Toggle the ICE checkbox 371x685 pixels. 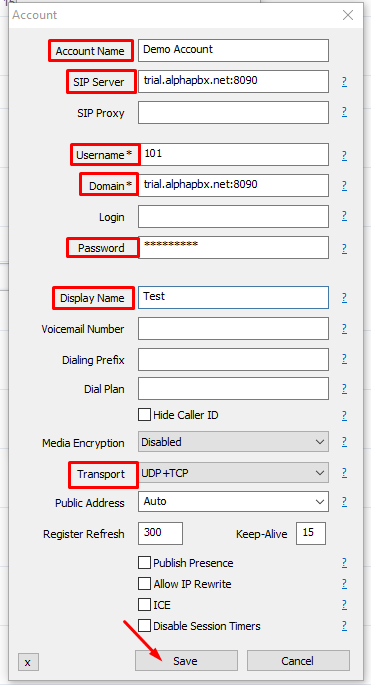point(144,605)
